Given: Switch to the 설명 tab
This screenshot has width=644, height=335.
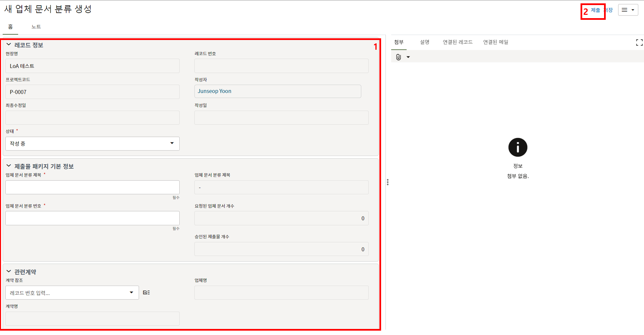Looking at the screenshot, I should (424, 42).
